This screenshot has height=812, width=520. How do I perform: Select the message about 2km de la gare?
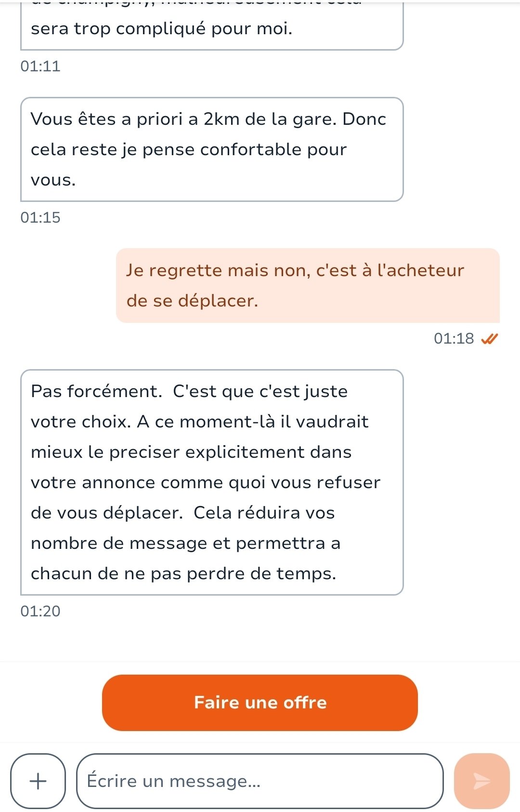click(212, 149)
